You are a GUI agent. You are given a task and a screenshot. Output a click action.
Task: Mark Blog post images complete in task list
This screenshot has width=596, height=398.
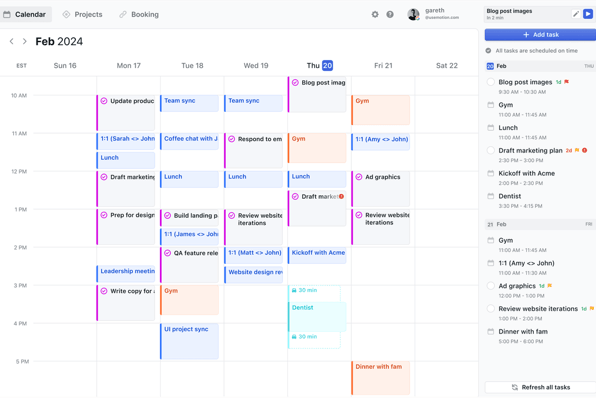pos(491,82)
